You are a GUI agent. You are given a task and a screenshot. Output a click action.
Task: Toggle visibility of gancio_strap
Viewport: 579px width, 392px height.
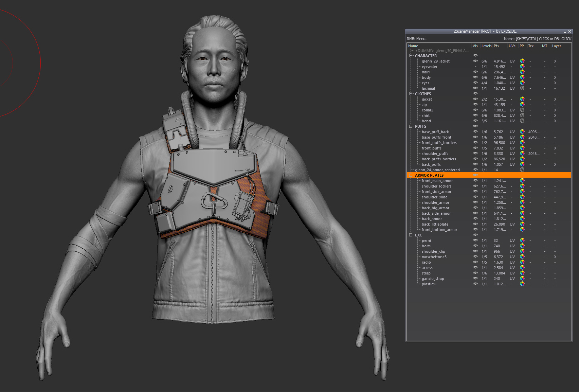coord(475,279)
